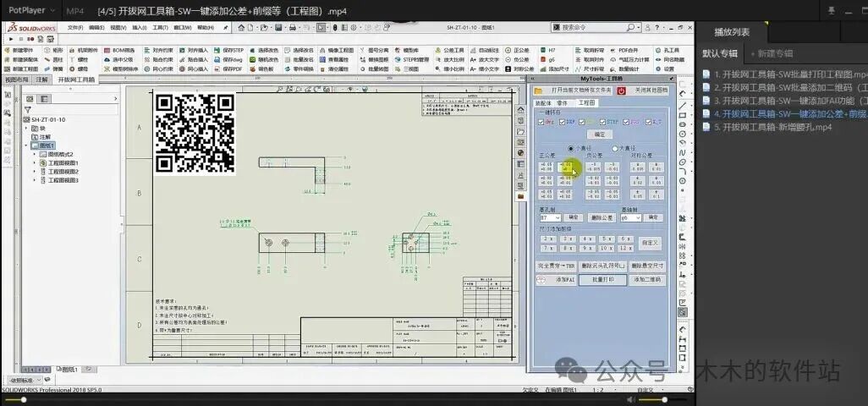Click the video playback progress bar
The width and height of the screenshot is (868, 406).
(x=338, y=398)
